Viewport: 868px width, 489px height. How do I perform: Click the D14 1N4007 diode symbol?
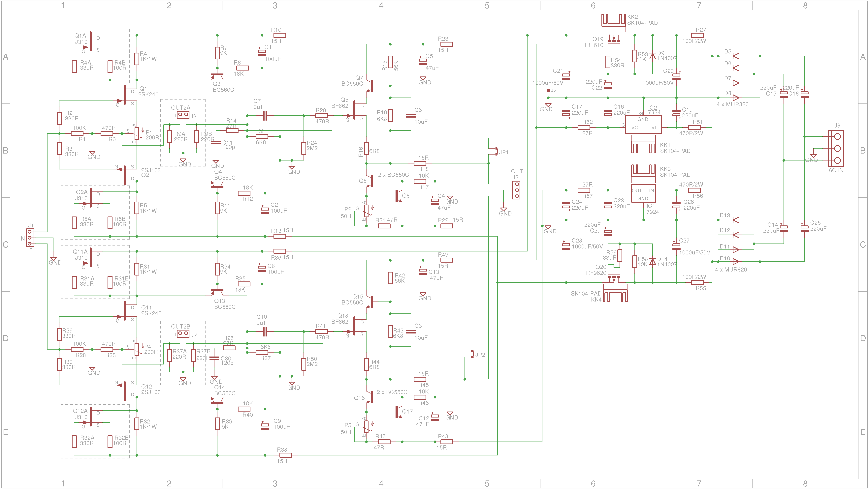pos(653,261)
